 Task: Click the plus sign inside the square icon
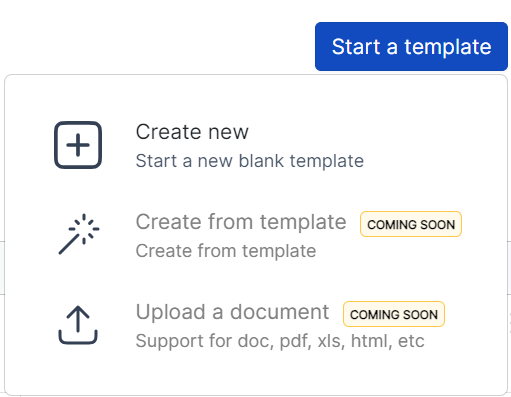[78, 145]
